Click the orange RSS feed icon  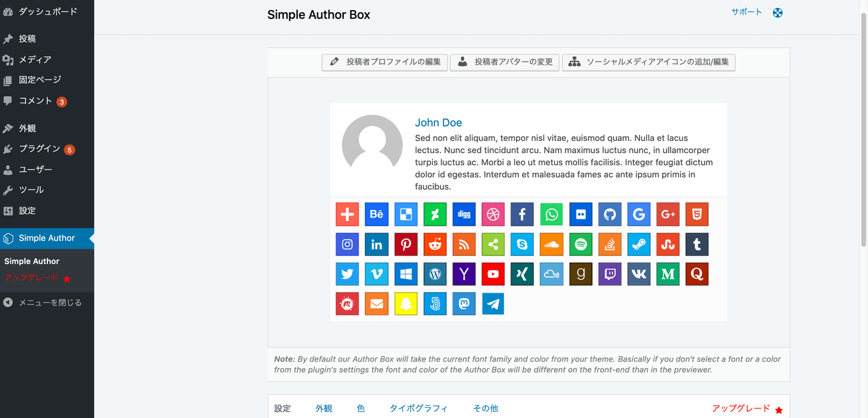[x=464, y=245]
